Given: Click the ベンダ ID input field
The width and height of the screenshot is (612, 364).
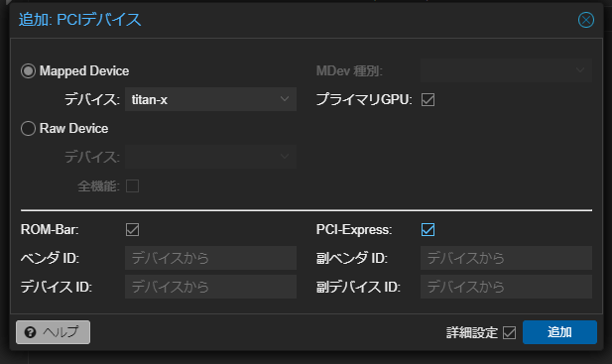Looking at the screenshot, I should [x=210, y=258].
